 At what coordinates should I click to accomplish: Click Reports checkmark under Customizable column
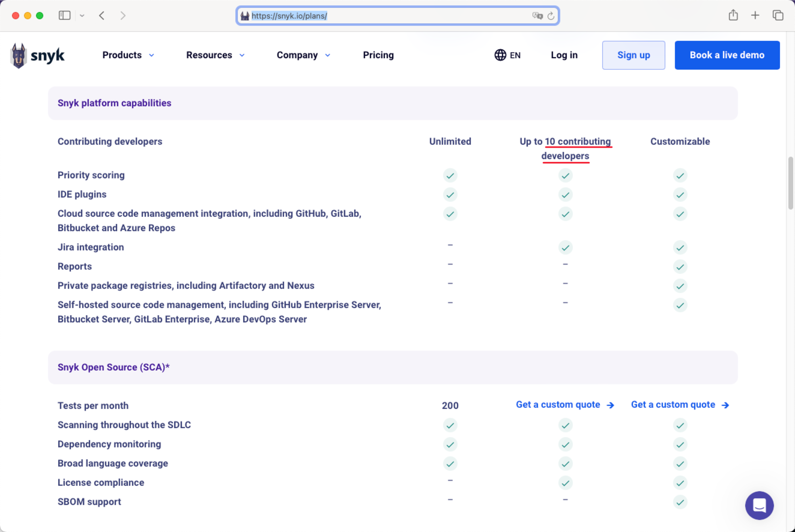point(680,267)
